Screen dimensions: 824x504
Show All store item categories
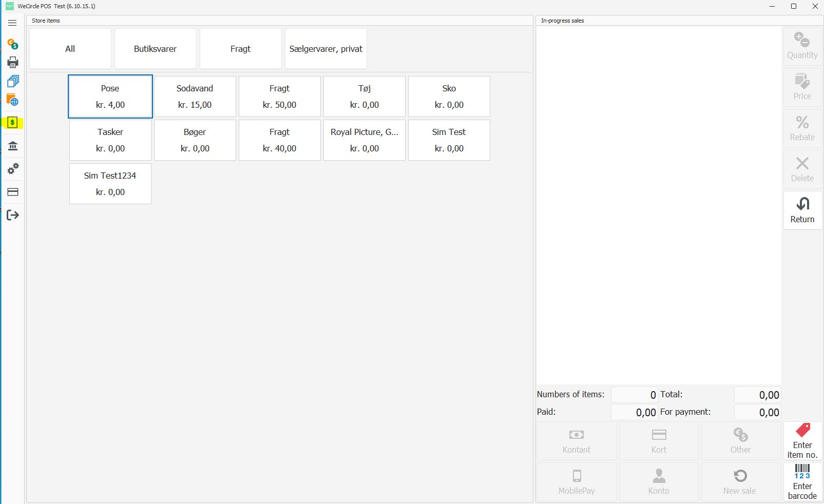pos(70,49)
